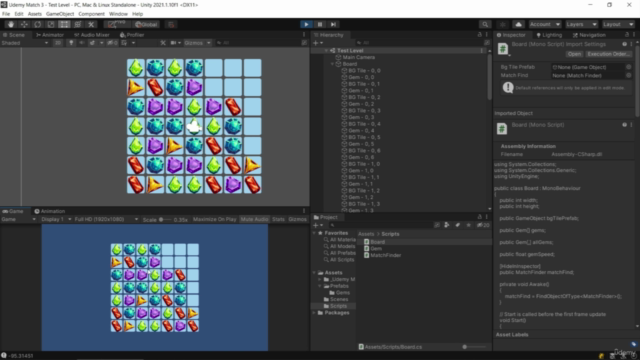The image size is (640, 360).
Task: Open File menu
Action: click(x=6, y=14)
